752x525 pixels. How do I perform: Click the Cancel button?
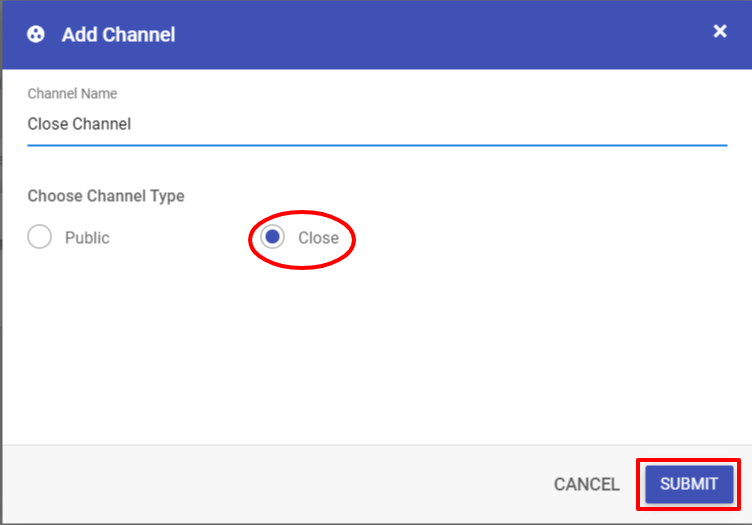pyautogui.click(x=587, y=484)
